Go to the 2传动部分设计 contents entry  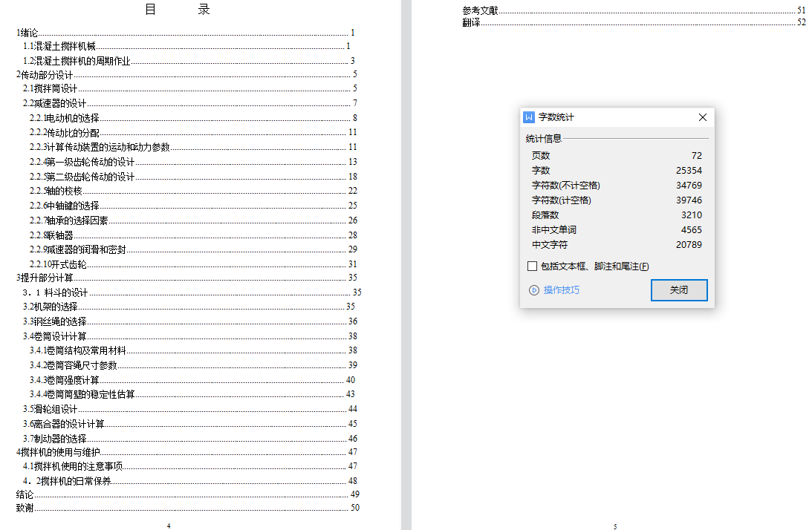[45, 74]
